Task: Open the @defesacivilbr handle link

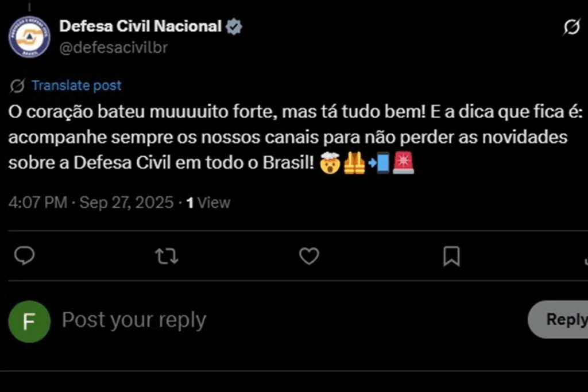Action: tap(113, 48)
